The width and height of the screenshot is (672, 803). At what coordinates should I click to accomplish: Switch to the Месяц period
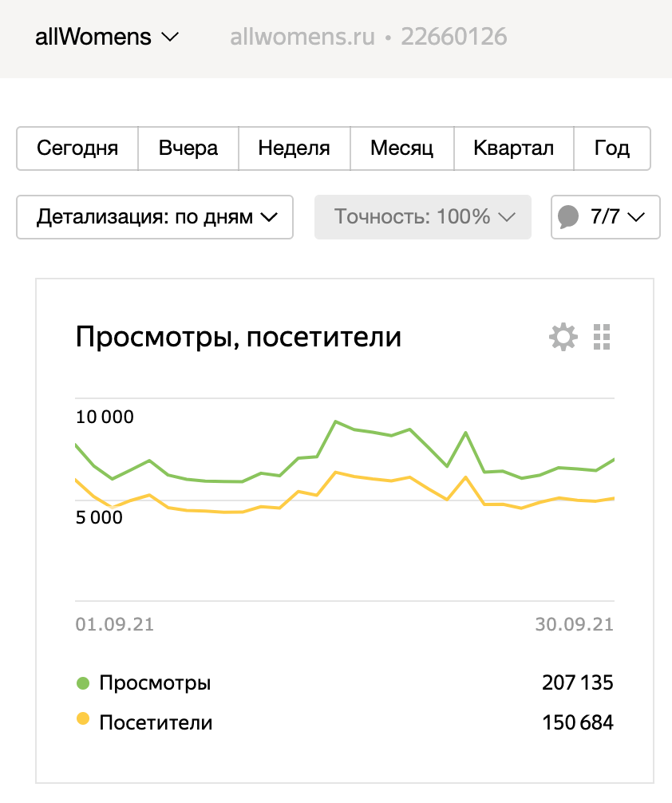click(401, 148)
